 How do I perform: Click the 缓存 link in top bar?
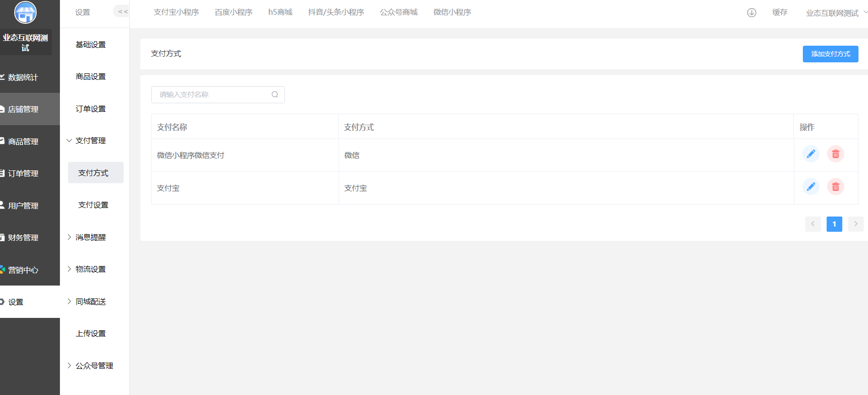pyautogui.click(x=780, y=12)
